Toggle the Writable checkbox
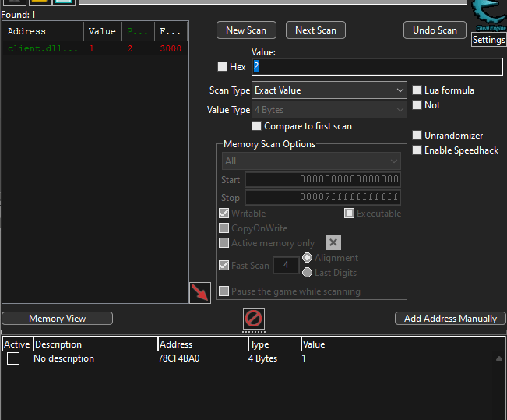Image resolution: width=507 pixels, height=420 pixels. coord(224,214)
